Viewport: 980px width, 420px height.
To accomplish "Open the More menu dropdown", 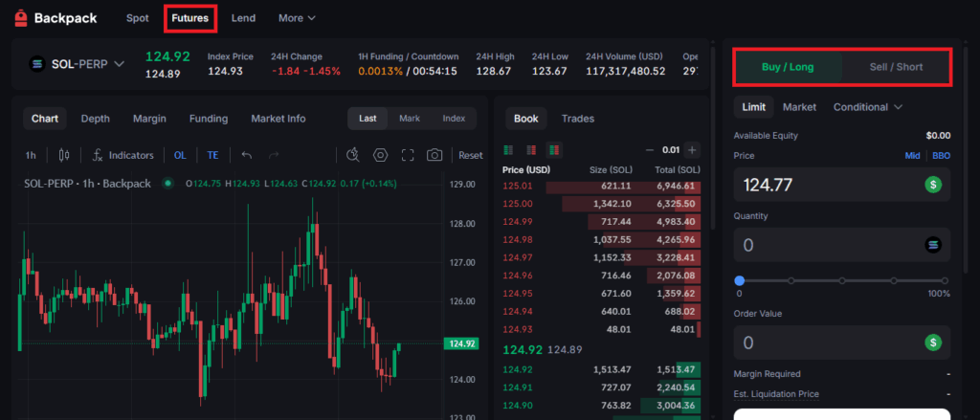I will (x=297, y=18).
